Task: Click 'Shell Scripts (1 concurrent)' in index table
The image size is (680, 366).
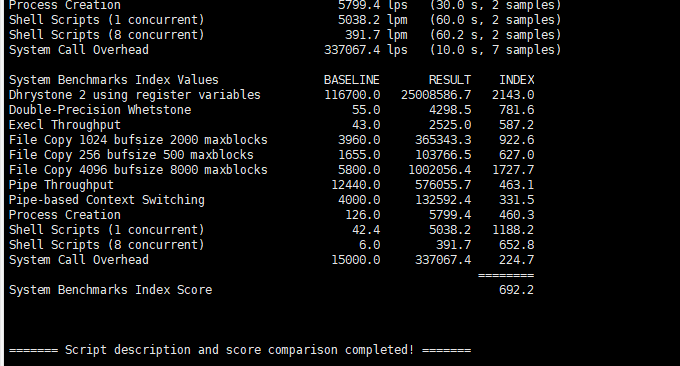Action: (x=107, y=230)
